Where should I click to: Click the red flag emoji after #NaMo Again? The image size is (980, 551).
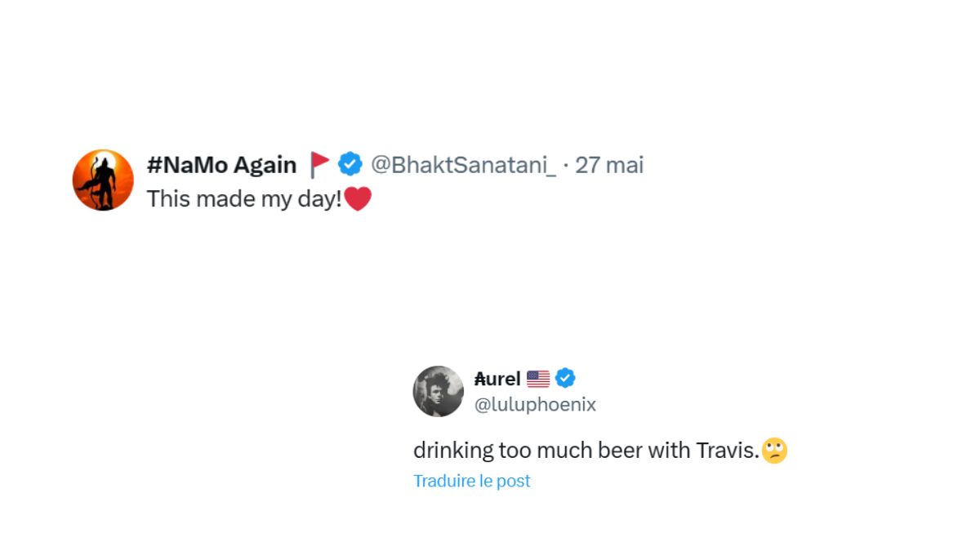pos(320,165)
